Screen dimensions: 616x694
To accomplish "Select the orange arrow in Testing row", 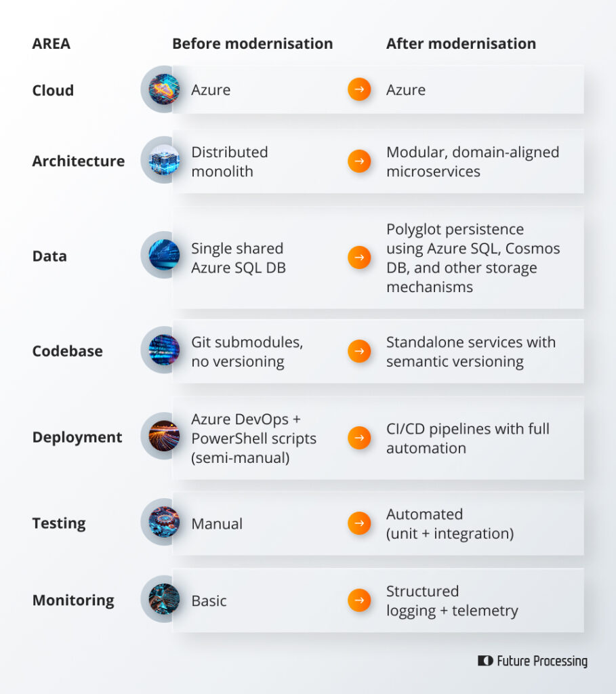I will [359, 523].
